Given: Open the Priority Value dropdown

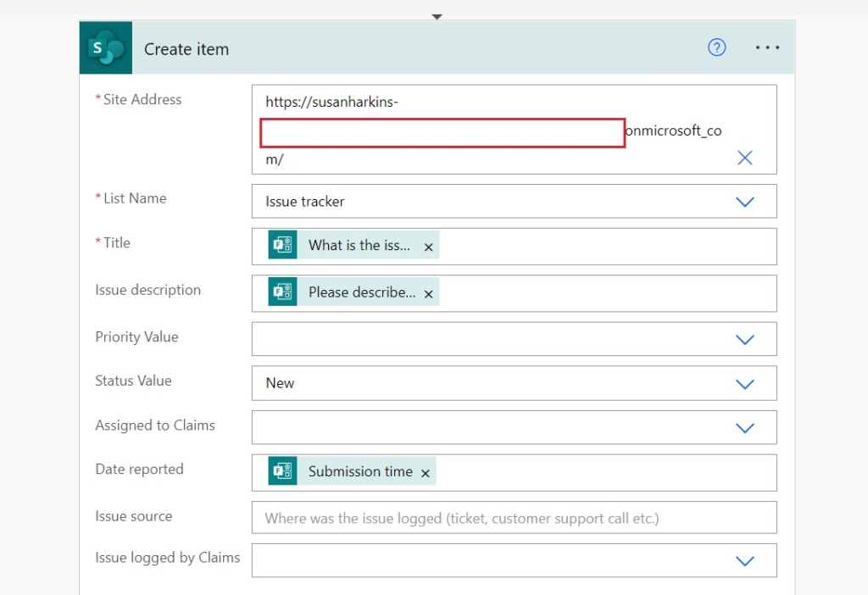Looking at the screenshot, I should (x=744, y=339).
